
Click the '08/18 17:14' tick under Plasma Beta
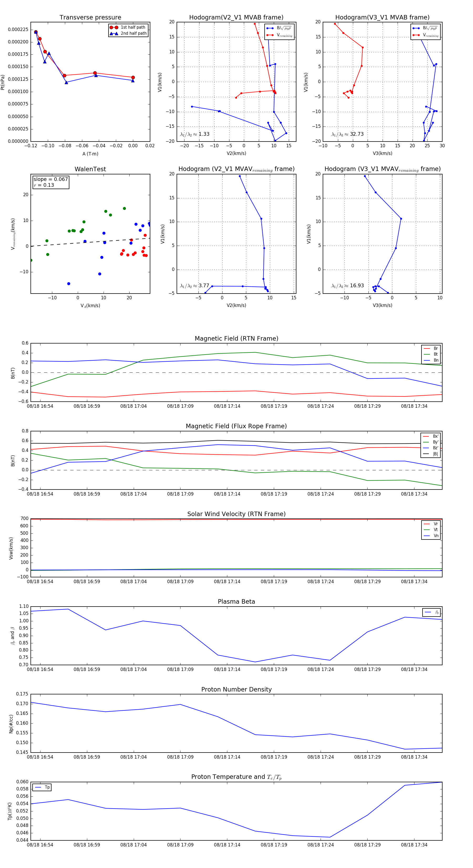(x=227, y=669)
